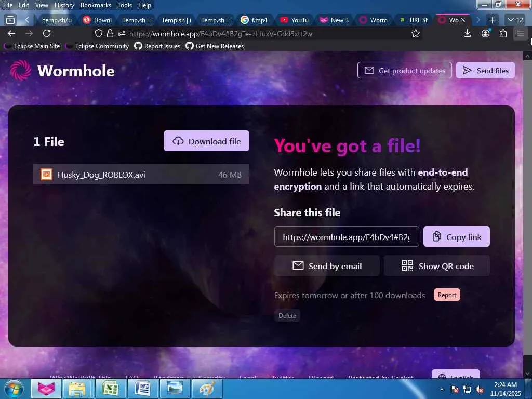Open the History menu

coord(64,5)
